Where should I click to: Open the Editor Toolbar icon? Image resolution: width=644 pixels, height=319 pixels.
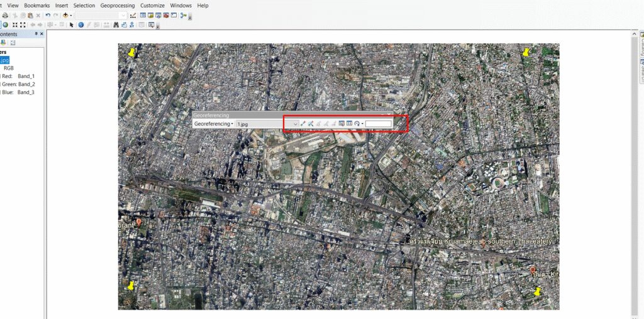click(133, 16)
